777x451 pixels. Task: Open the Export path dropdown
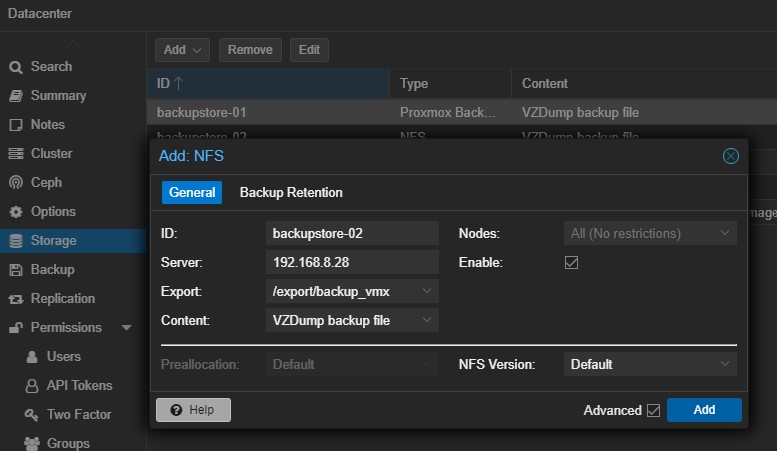tap(428, 291)
